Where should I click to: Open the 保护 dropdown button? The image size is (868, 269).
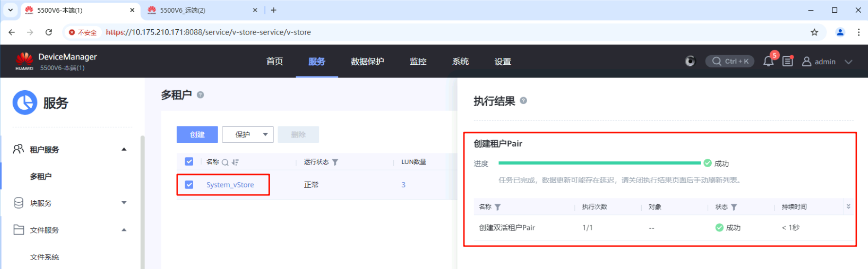(x=247, y=134)
